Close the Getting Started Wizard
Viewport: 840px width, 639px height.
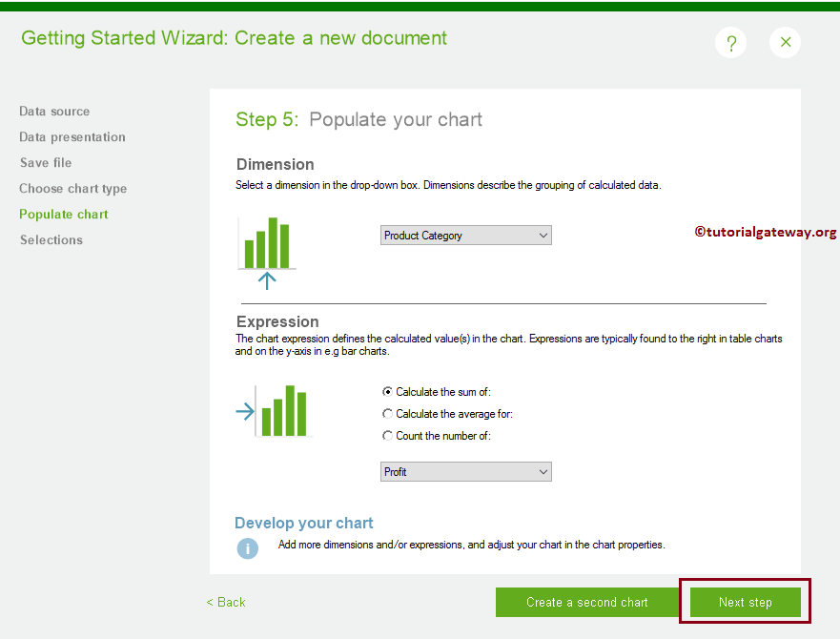(785, 42)
